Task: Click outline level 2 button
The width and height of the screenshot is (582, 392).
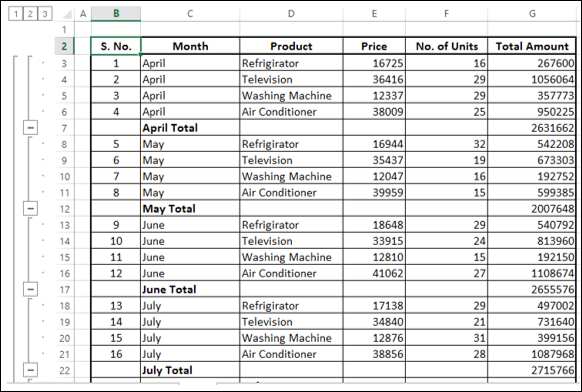Action: [x=30, y=14]
